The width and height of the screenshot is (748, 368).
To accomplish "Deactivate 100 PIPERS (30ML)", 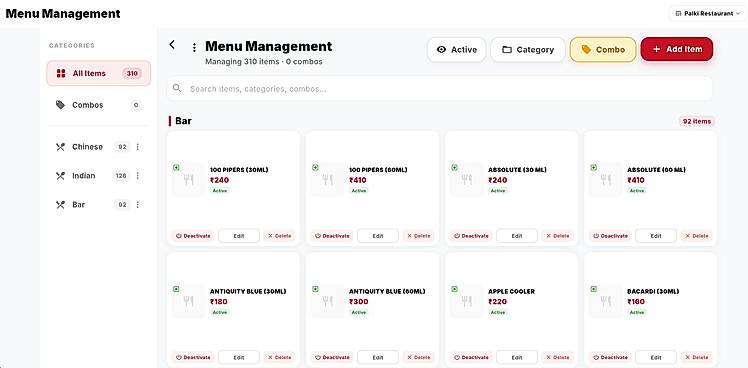I will point(193,236).
